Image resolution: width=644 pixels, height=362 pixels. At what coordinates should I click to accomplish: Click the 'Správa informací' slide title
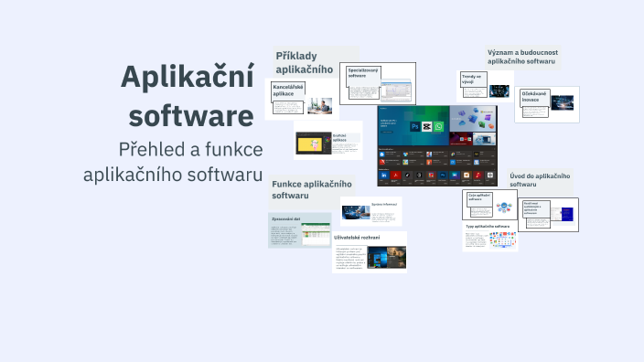(384, 204)
